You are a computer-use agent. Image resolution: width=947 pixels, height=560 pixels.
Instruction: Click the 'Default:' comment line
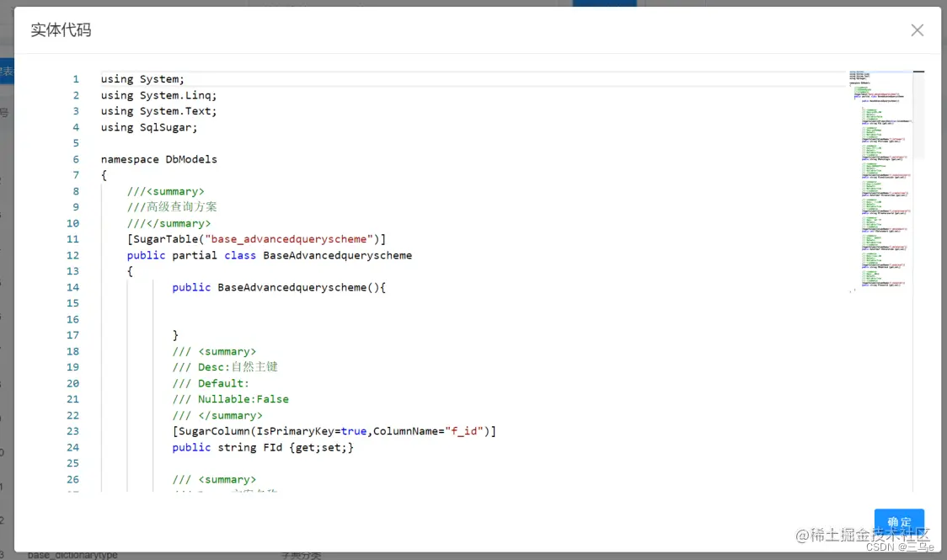pos(210,383)
